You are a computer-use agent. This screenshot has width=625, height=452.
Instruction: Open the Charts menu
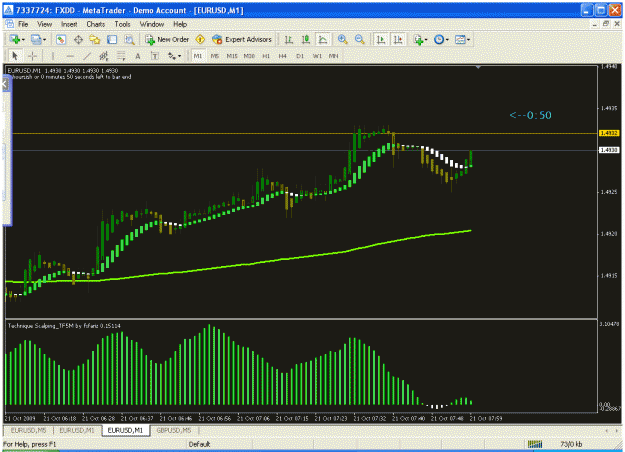pyautogui.click(x=96, y=24)
